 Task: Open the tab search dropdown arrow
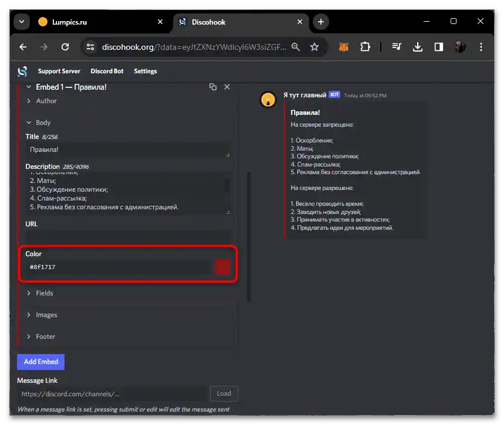[x=22, y=22]
